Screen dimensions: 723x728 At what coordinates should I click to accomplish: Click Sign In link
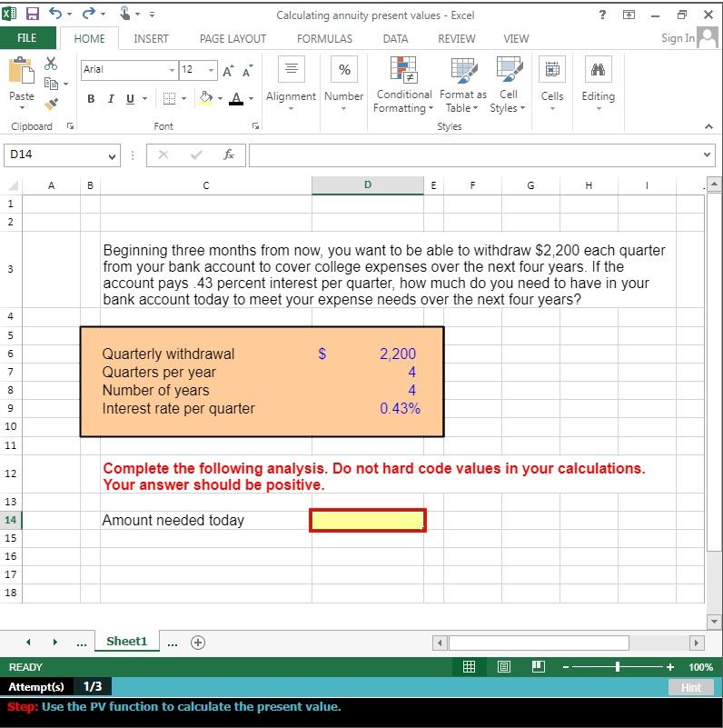(x=678, y=38)
